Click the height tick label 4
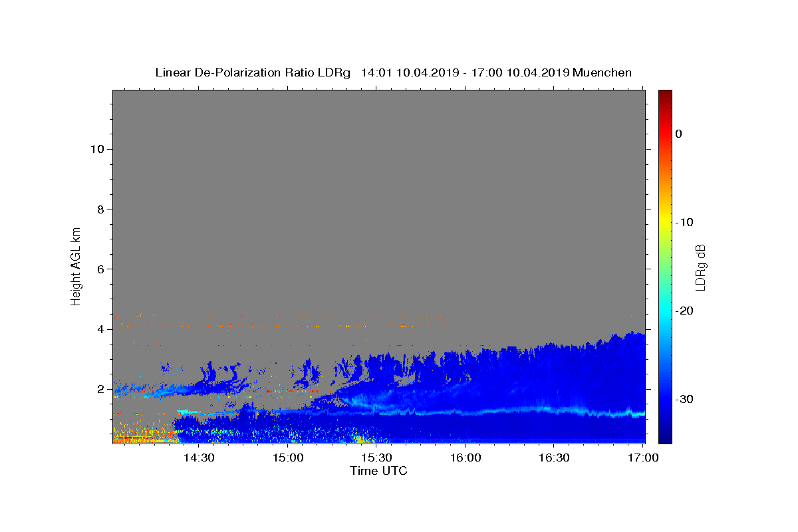Image resolution: width=798 pixels, height=532 pixels. pyautogui.click(x=101, y=329)
